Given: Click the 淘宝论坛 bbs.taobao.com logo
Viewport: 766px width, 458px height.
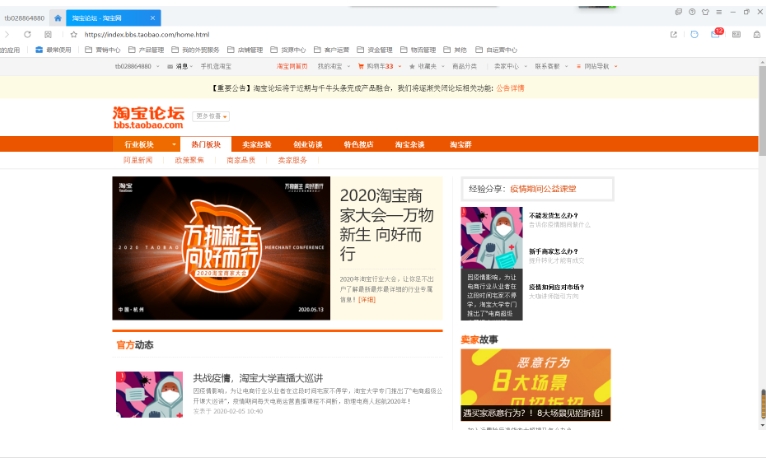Looking at the screenshot, I should 148,117.
